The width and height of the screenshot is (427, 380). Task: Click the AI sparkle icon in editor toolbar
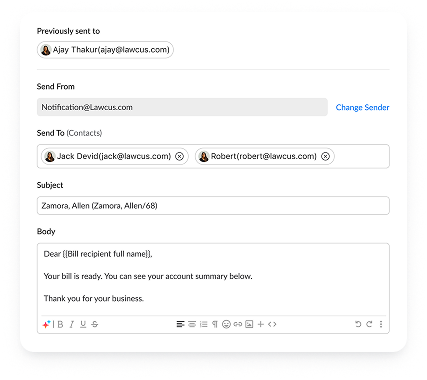pyautogui.click(x=46, y=324)
